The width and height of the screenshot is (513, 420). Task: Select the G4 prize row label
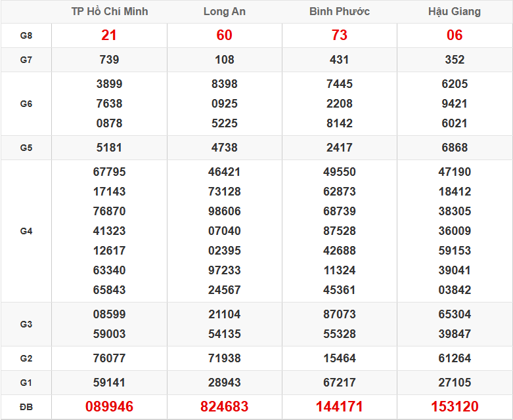click(26, 231)
